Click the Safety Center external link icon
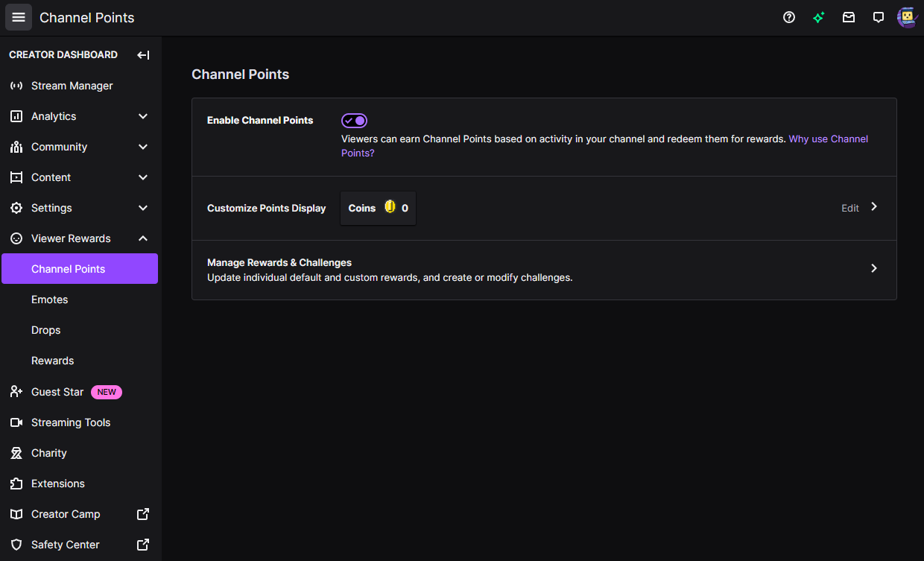Image resolution: width=924 pixels, height=561 pixels. [143, 545]
